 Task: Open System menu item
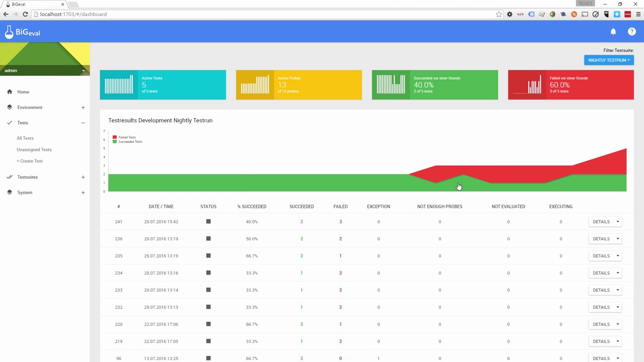pyautogui.click(x=25, y=193)
